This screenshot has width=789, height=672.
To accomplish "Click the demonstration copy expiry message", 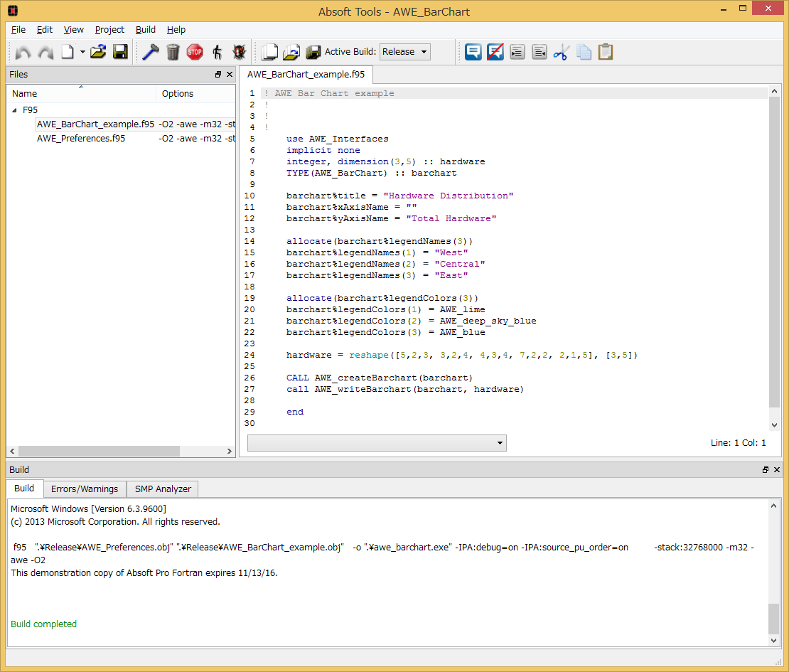I will (144, 573).
